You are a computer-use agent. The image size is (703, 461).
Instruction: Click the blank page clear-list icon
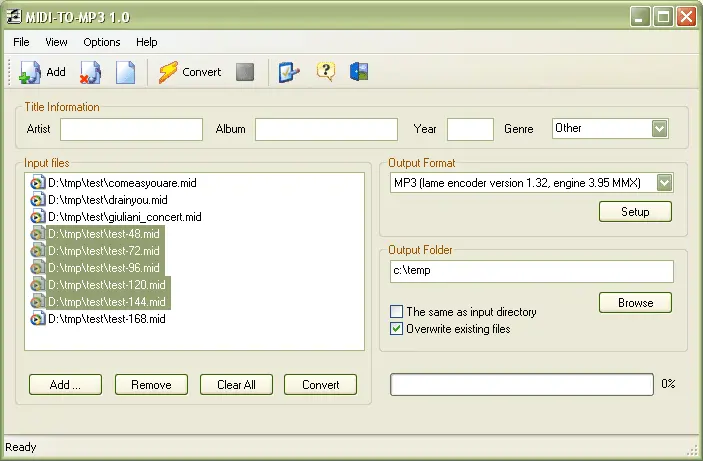tap(125, 72)
